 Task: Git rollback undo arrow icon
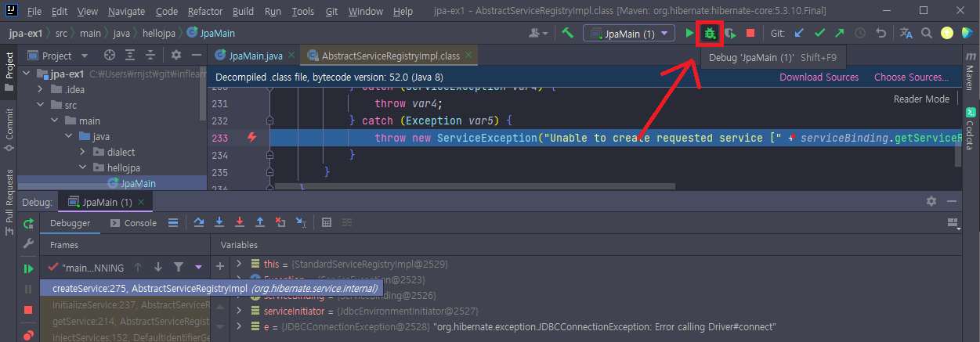[x=881, y=34]
